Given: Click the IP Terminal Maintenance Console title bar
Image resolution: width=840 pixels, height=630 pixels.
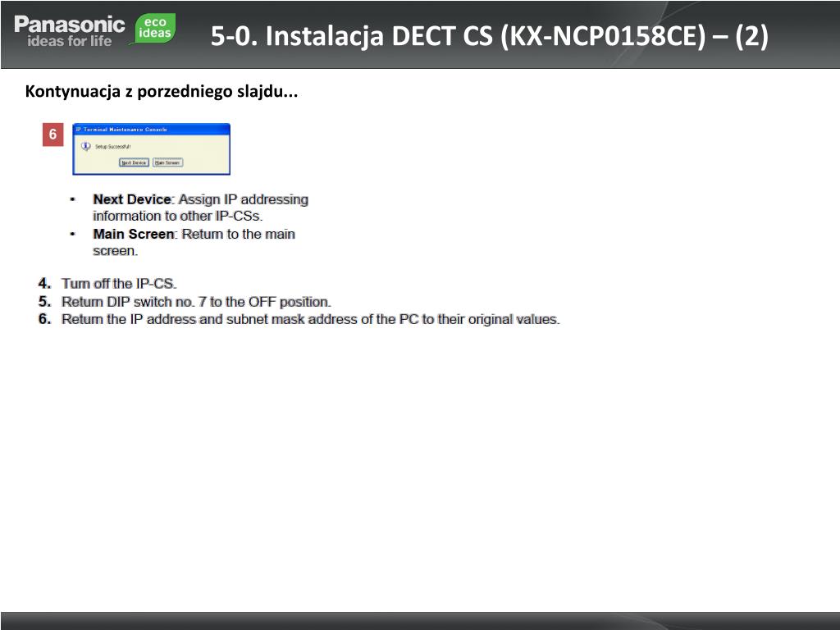Looking at the screenshot, I should [x=152, y=129].
